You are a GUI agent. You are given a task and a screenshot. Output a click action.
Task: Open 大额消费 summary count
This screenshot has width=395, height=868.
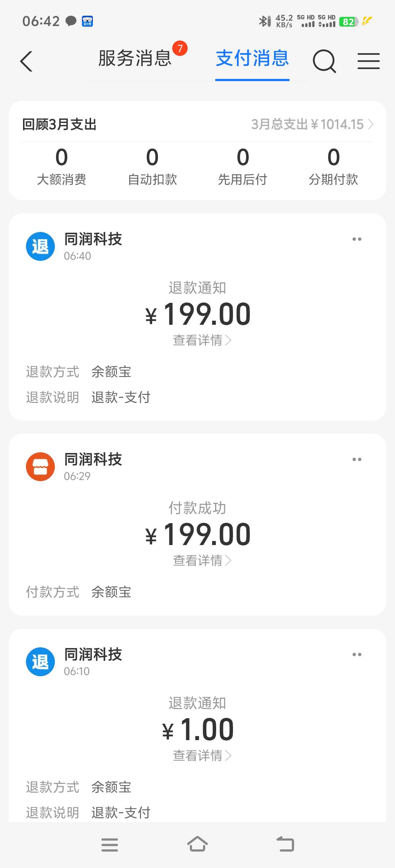pos(61,166)
